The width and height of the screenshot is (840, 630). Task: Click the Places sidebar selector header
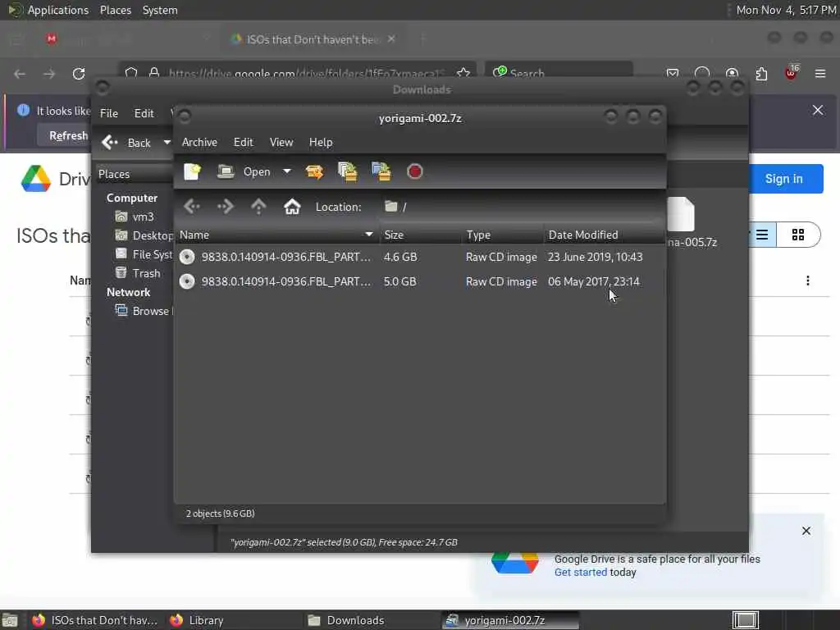134,174
